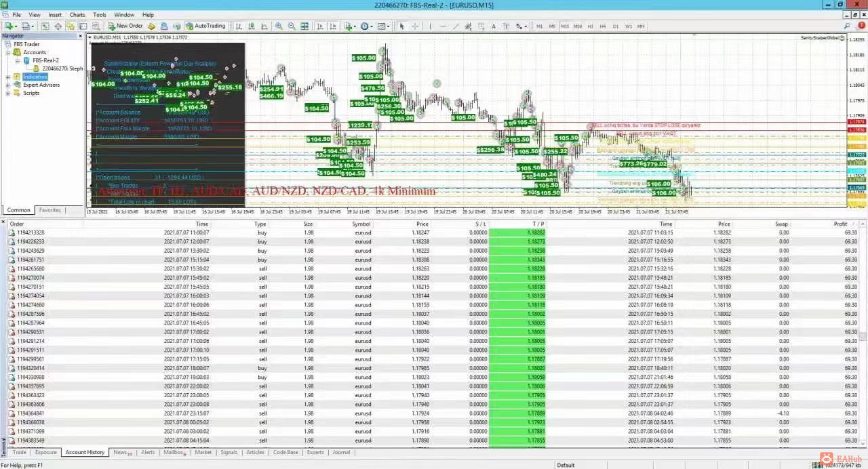Enable auto scroll chart icon
Viewport: 868px width, 469px height.
(x=319, y=26)
